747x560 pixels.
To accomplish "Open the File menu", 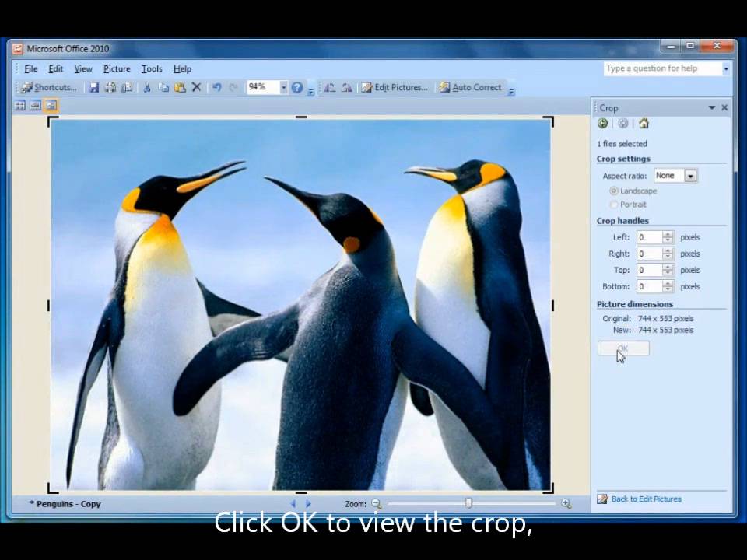I will point(31,69).
